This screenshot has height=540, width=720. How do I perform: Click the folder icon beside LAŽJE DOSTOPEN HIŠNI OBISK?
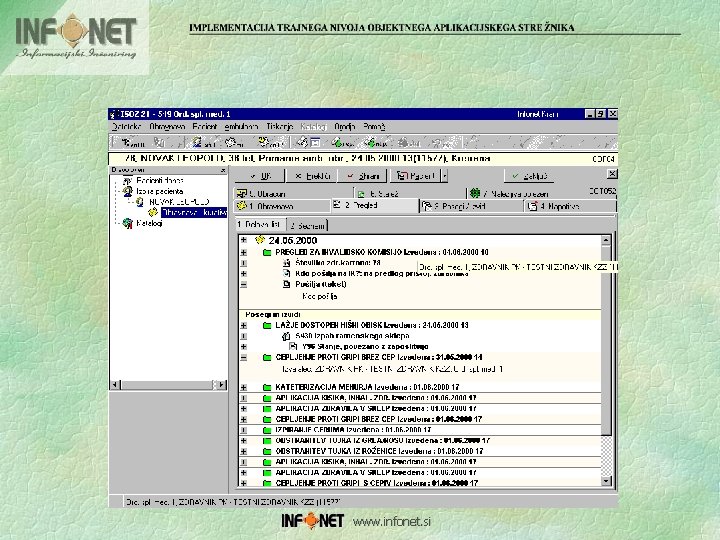[x=267, y=326]
